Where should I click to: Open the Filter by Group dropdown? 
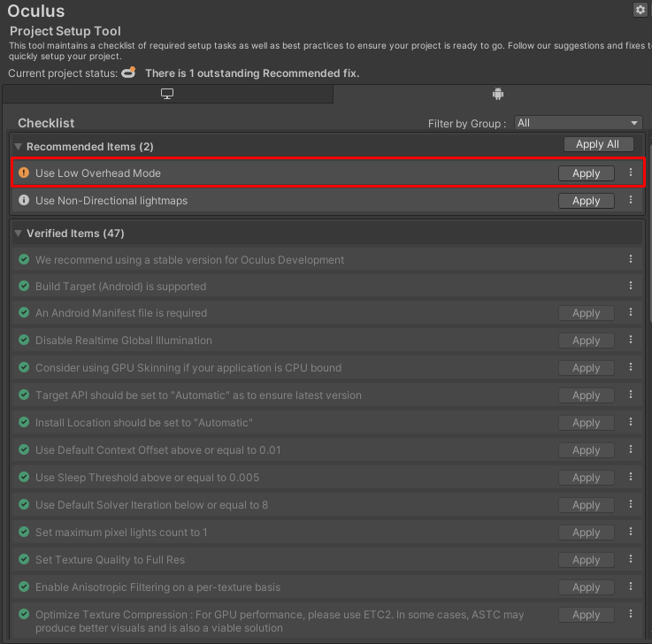(x=579, y=123)
